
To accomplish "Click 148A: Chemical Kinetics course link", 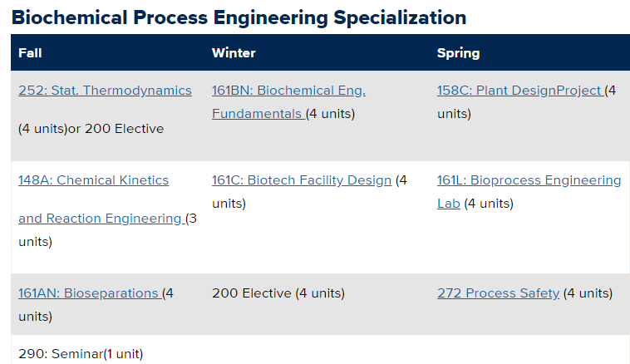I will (93, 180).
